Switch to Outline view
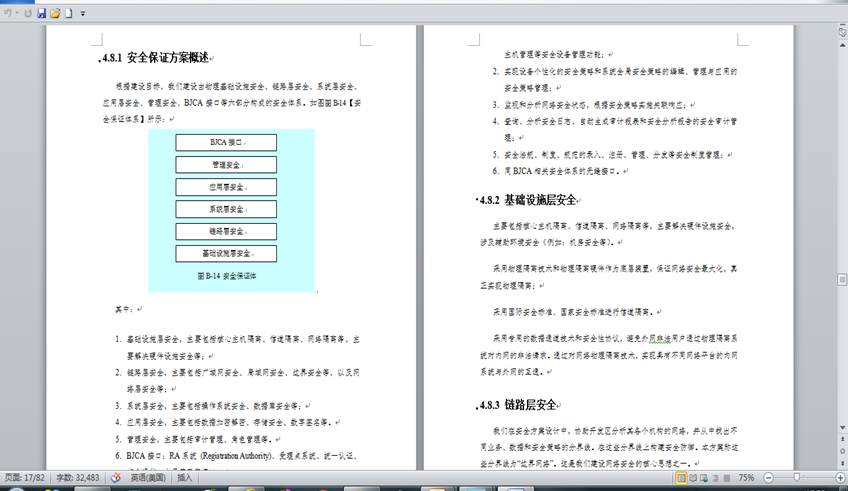Screen dimensions: 848x491 [x=716, y=478]
